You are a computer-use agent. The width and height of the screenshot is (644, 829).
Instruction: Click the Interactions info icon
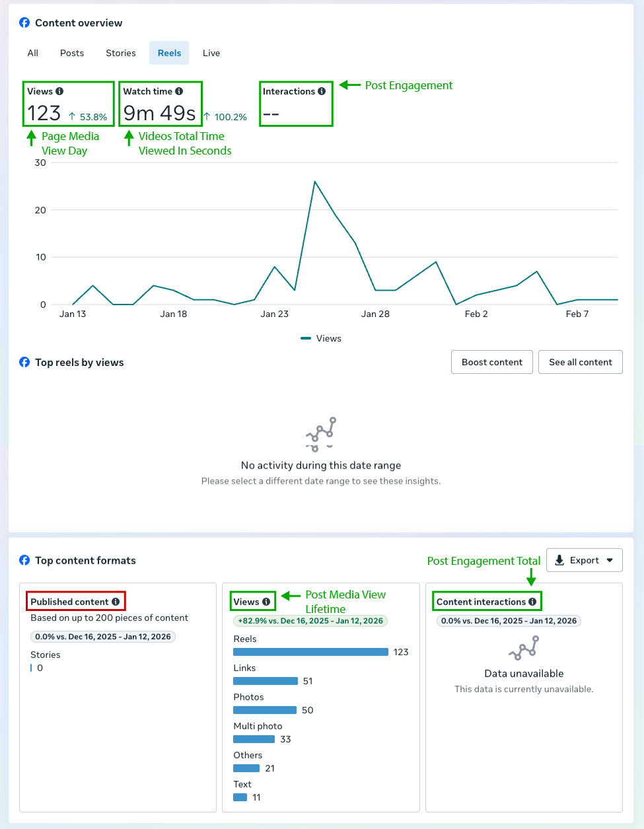pyautogui.click(x=322, y=92)
